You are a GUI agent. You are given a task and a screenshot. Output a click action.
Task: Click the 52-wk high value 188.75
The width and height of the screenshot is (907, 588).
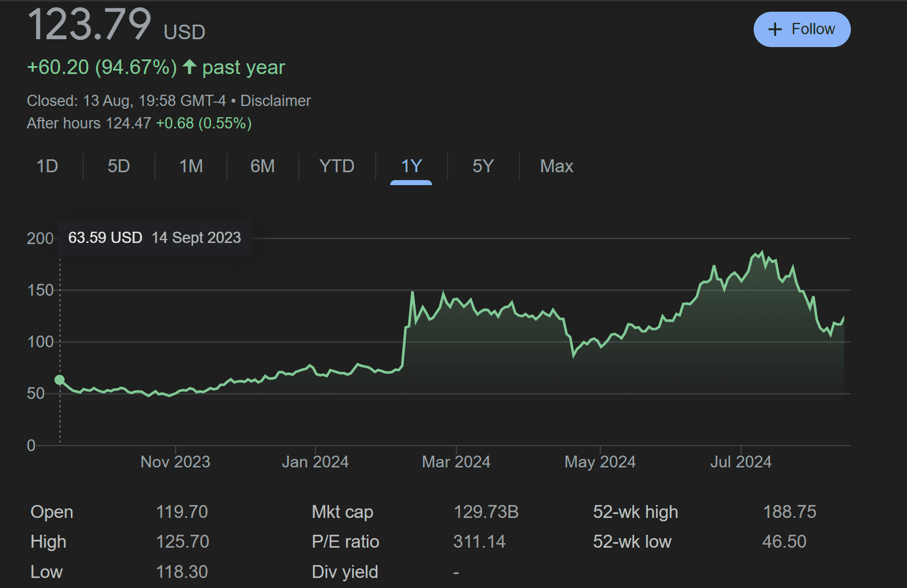[789, 512]
